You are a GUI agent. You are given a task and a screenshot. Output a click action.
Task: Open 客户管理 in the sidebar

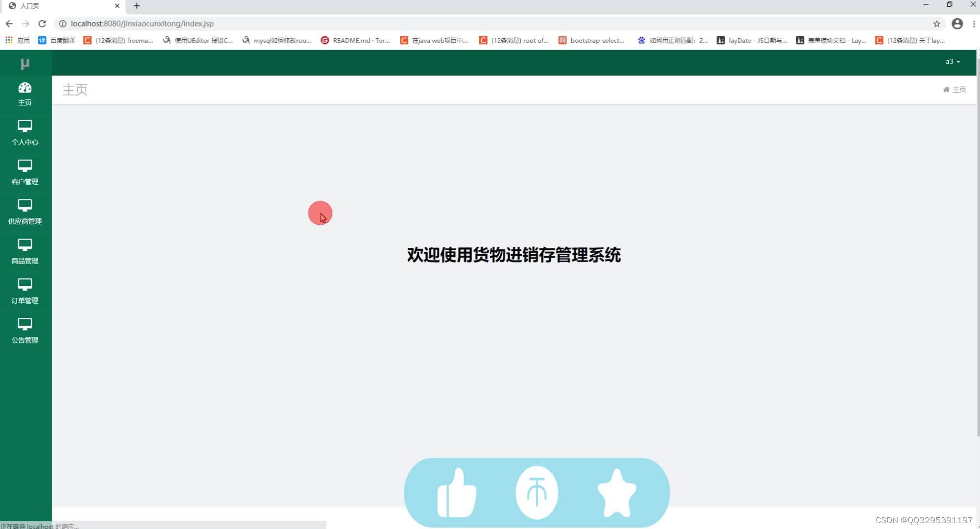25,172
